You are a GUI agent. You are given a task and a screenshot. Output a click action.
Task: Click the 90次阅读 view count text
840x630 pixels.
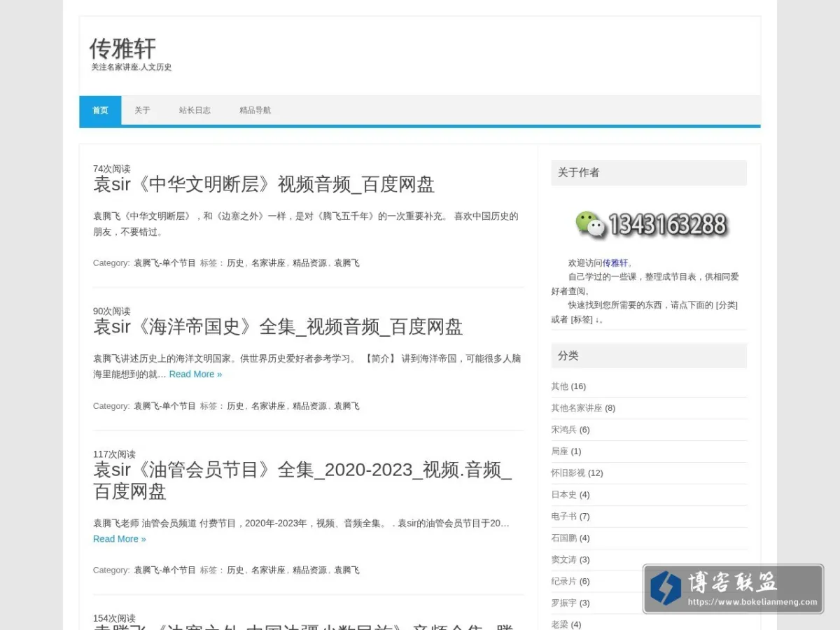click(112, 311)
